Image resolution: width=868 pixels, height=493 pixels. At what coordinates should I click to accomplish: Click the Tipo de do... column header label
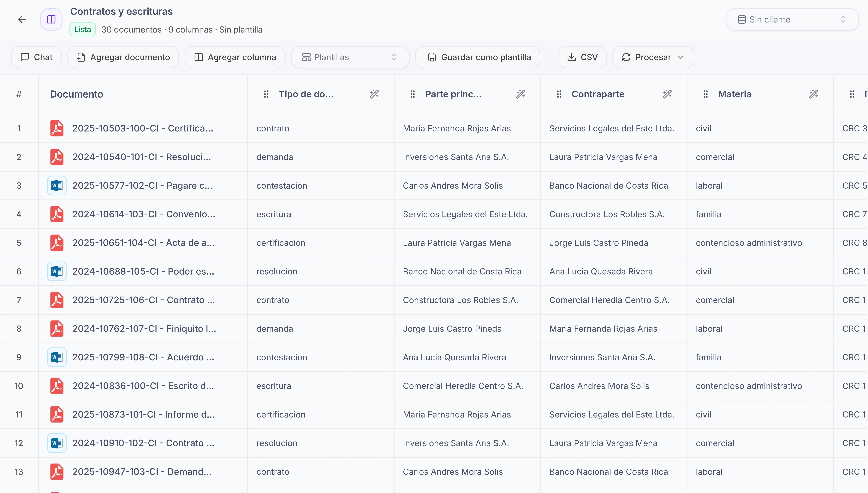point(306,94)
